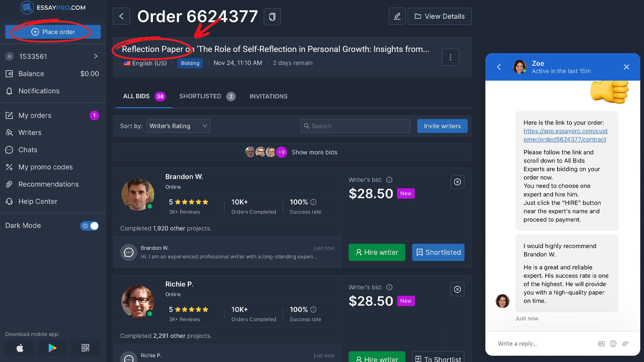The height and width of the screenshot is (362, 644).
Task: Click the back navigation arrow icon
Action: 121,16
